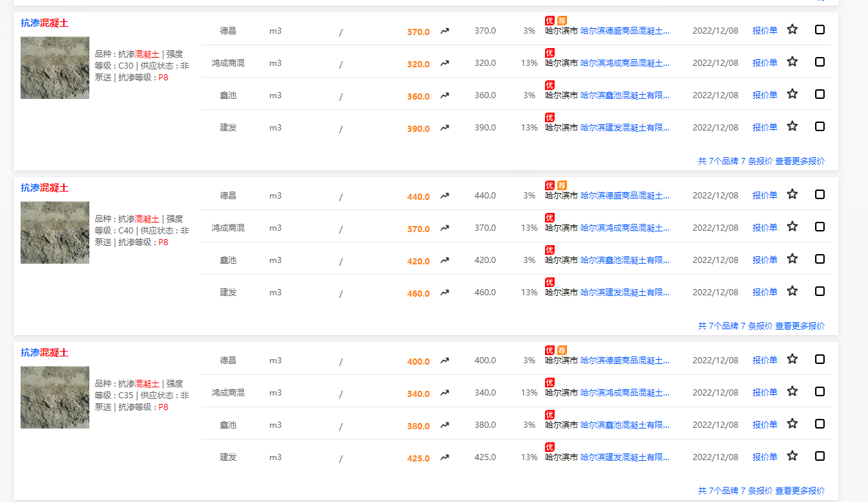The height and width of the screenshot is (502, 868).
Task: View price trend for 鸿成商混 370.0
Action: 445,228
